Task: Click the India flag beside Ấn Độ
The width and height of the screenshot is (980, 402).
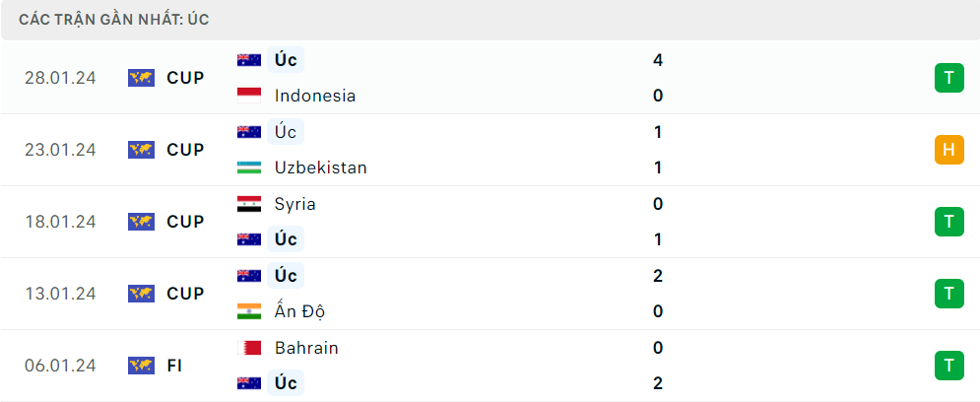Action: (x=249, y=311)
